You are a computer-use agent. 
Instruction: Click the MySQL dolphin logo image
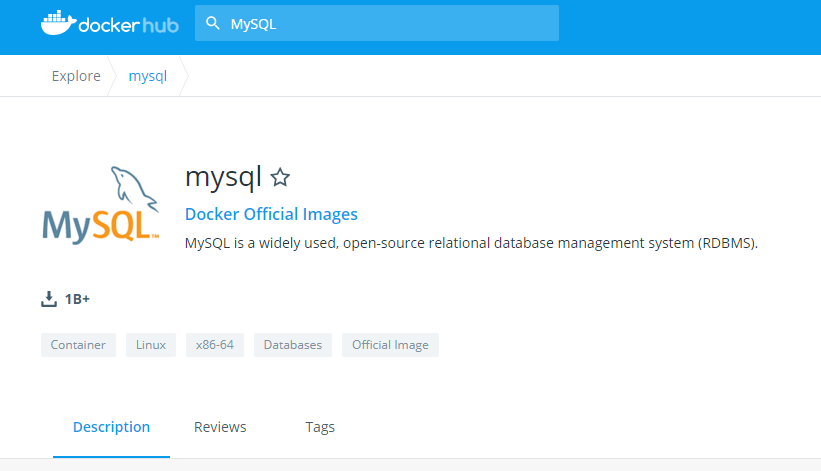click(x=101, y=204)
